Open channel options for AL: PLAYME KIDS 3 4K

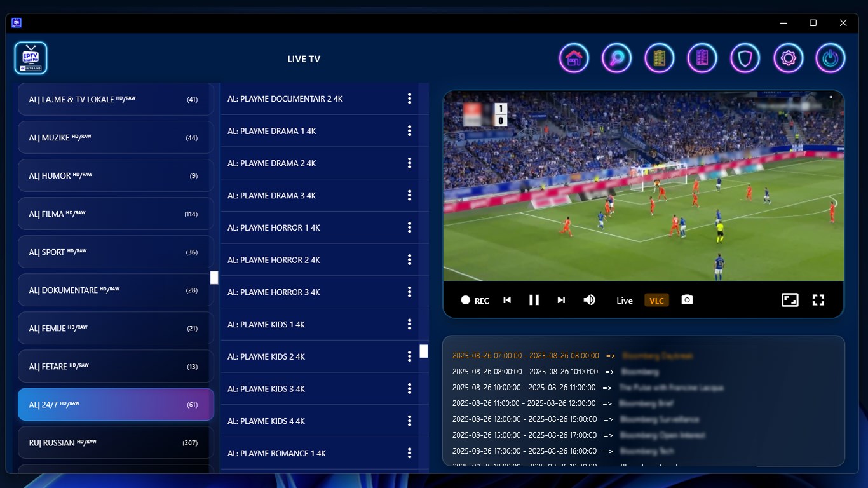pyautogui.click(x=409, y=388)
